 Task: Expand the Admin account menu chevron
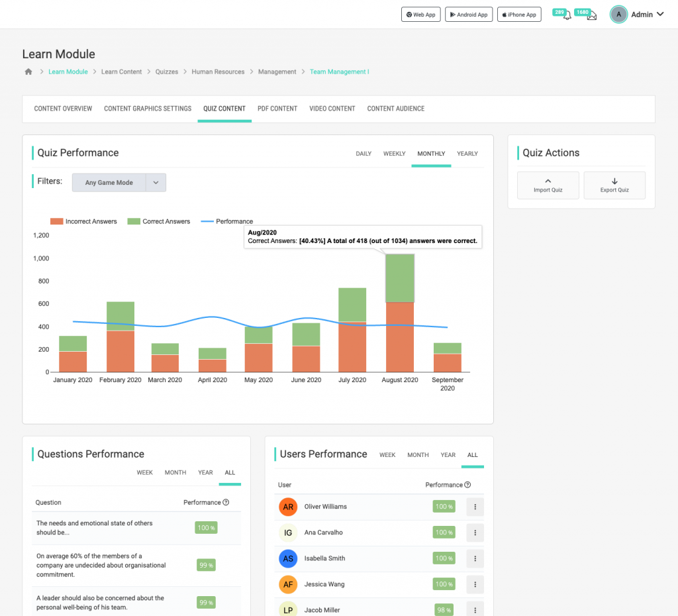click(x=660, y=15)
